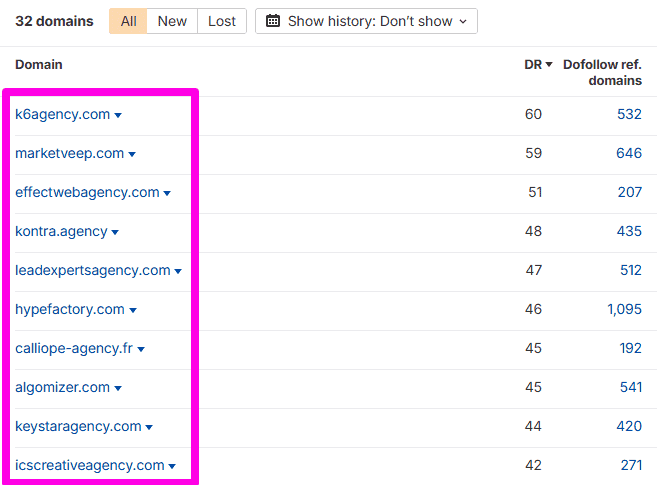Click the DR value 51 for effectwebagency.com

(535, 192)
